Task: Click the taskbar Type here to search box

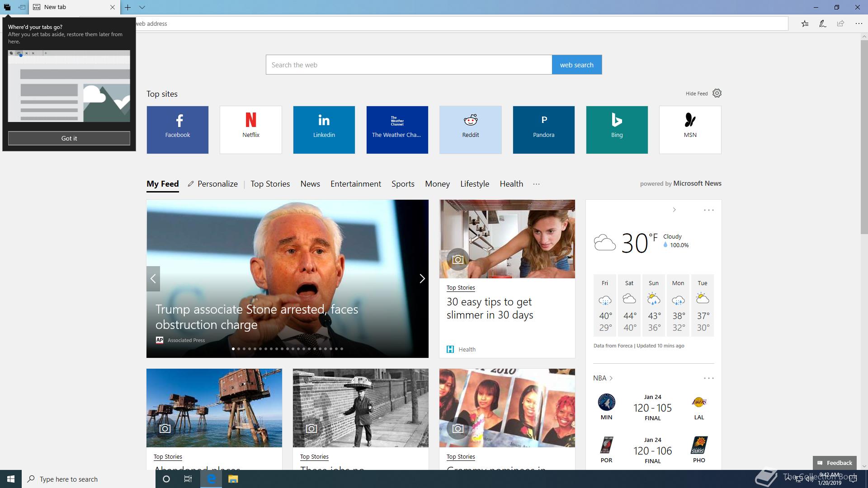Action: (89, 479)
